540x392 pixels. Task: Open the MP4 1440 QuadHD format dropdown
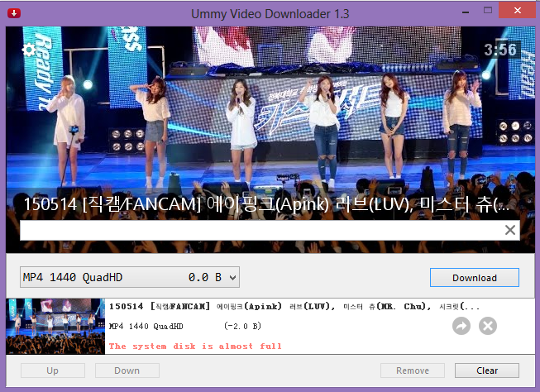click(130, 277)
